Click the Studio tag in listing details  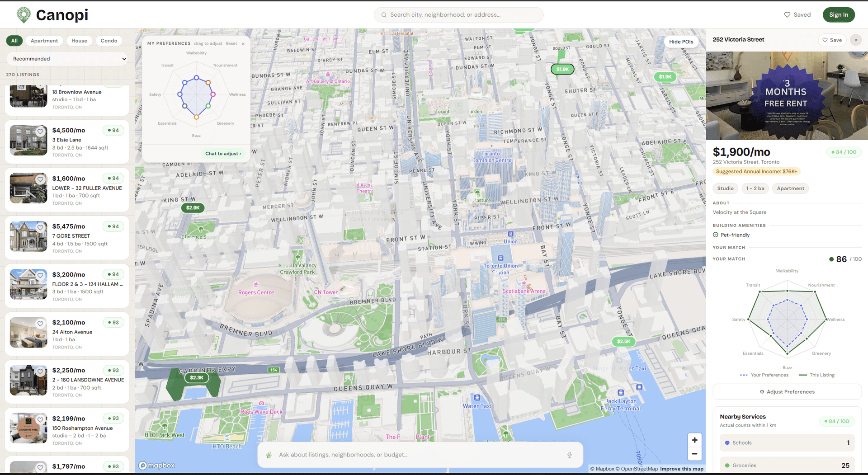725,188
